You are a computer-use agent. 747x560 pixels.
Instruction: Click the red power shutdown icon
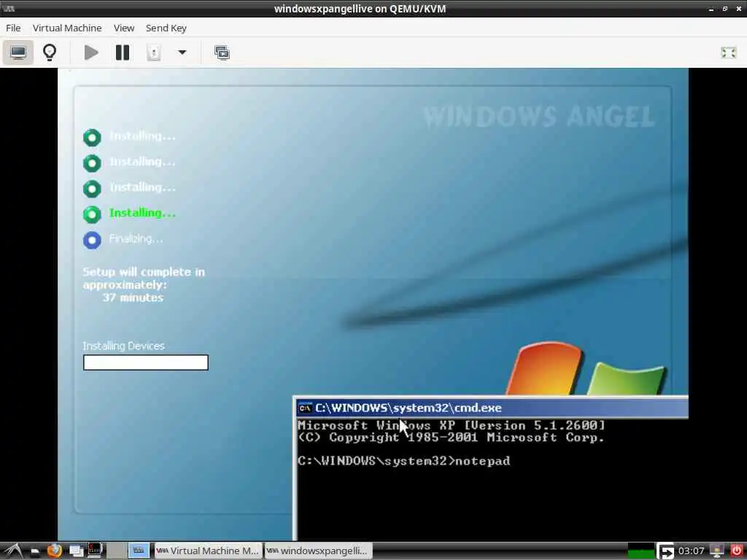[x=736, y=551]
